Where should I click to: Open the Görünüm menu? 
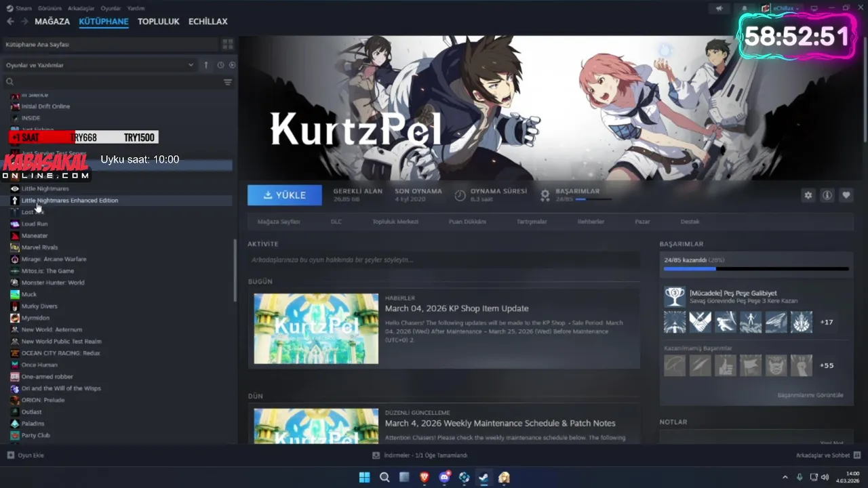(50, 8)
